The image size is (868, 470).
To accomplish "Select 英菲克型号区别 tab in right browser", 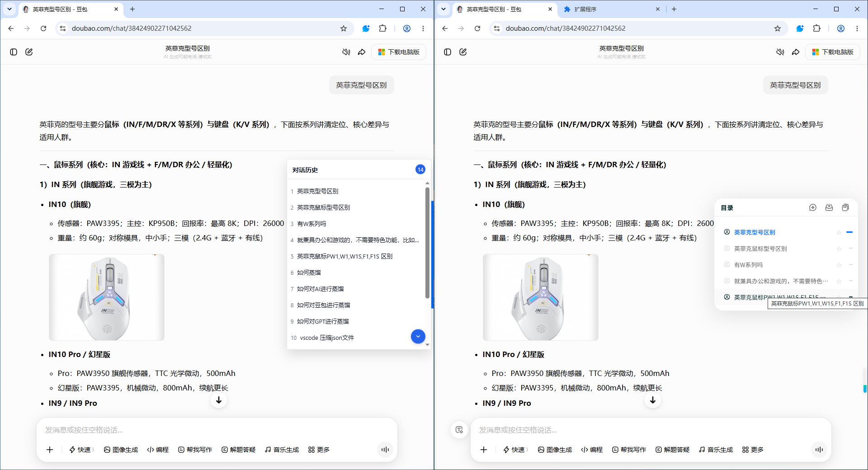I will pyautogui.click(x=504, y=9).
